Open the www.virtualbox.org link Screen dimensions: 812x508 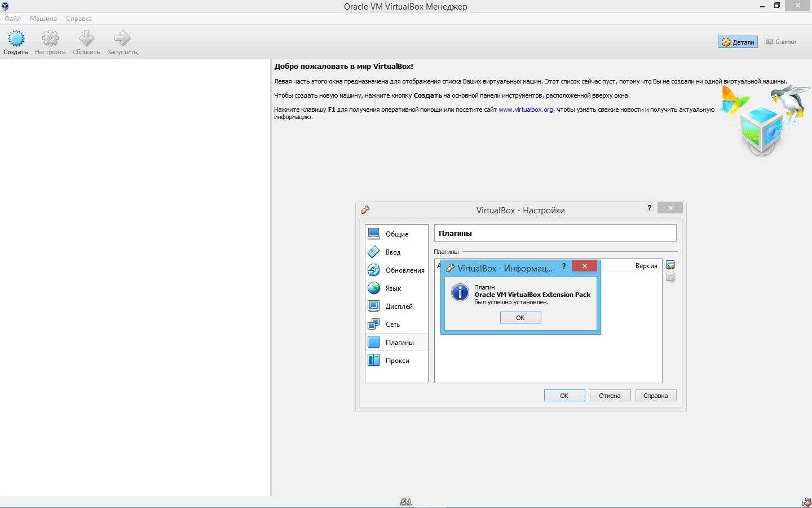click(526, 110)
